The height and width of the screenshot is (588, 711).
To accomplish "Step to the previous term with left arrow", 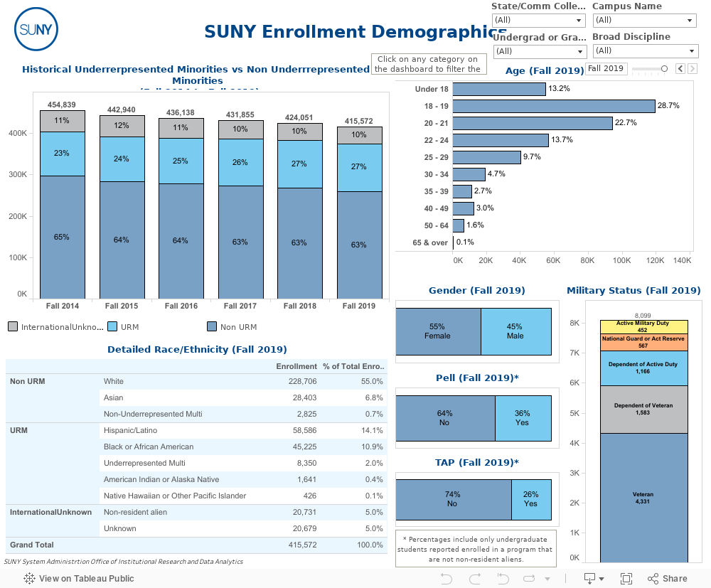I will (x=680, y=68).
